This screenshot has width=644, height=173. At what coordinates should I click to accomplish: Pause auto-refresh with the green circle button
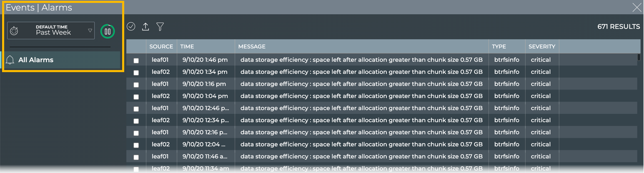click(108, 31)
